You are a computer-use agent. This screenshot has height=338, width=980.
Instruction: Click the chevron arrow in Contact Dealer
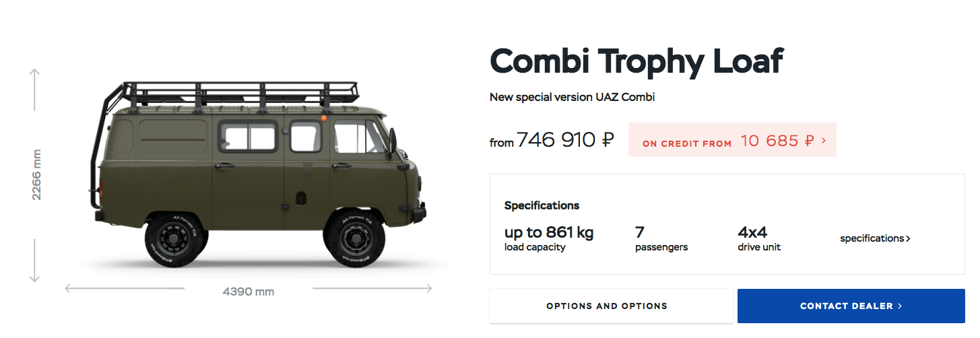pyautogui.click(x=900, y=306)
